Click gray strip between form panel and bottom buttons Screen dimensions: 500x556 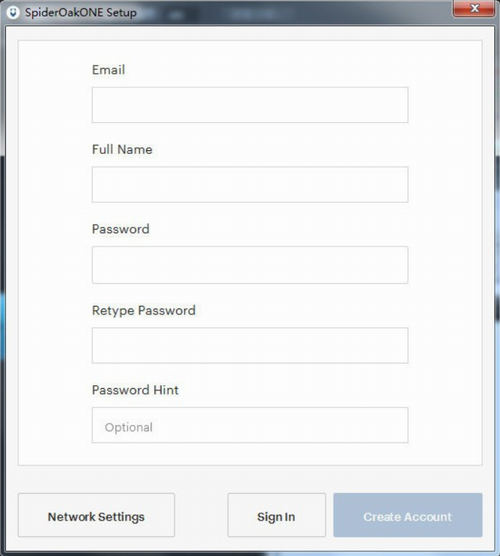point(250,479)
